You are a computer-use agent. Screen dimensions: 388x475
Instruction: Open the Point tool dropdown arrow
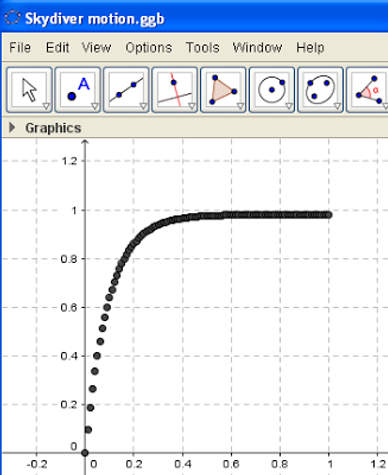click(95, 106)
